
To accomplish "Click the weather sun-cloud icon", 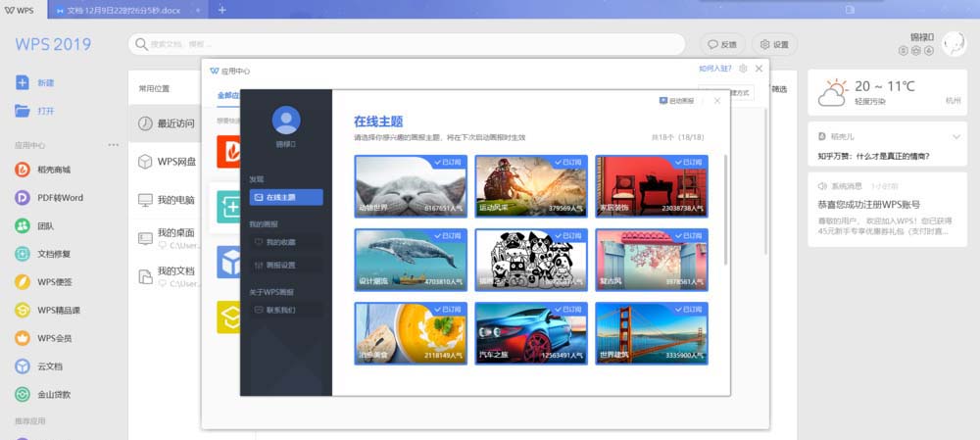I will (x=833, y=92).
